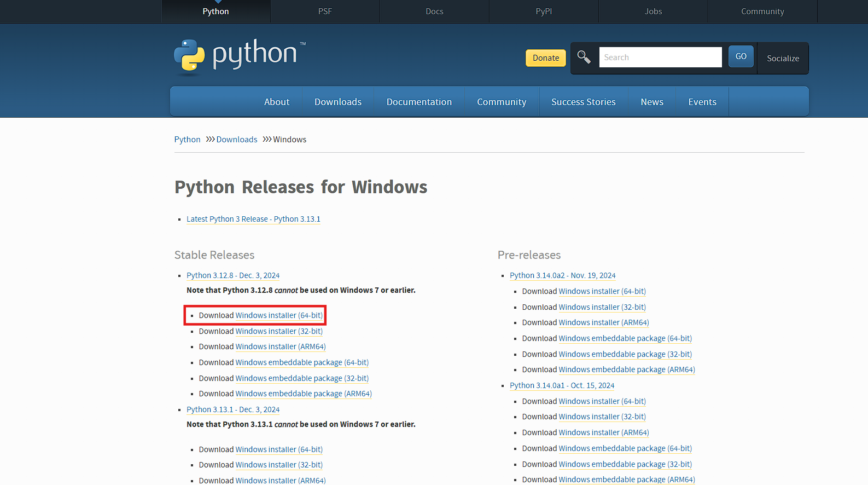Download Python 3.14.0a2 embeddable package (32-bit)
This screenshot has height=485, width=868.
(x=625, y=354)
